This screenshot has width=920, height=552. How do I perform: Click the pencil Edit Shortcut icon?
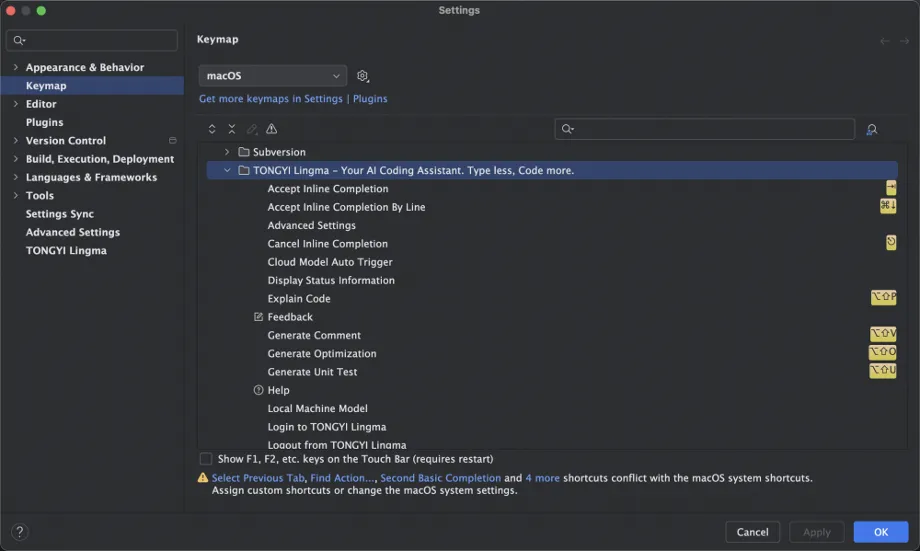(x=252, y=129)
